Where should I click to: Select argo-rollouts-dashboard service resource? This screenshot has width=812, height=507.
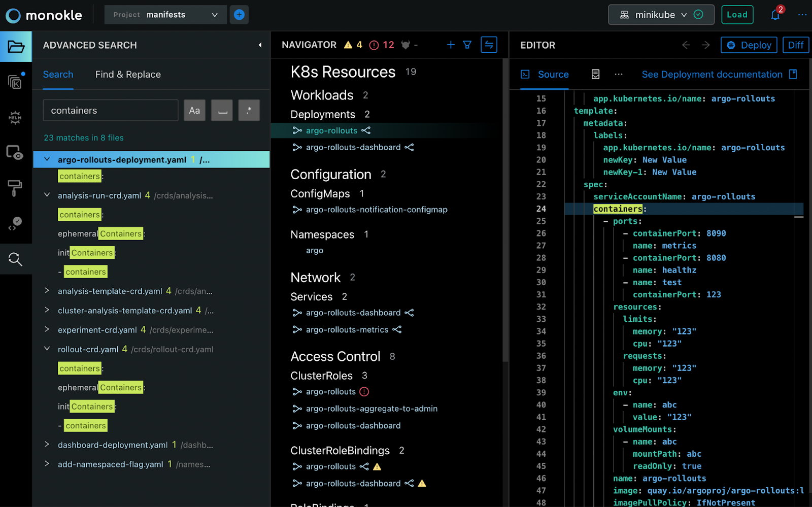[353, 313]
